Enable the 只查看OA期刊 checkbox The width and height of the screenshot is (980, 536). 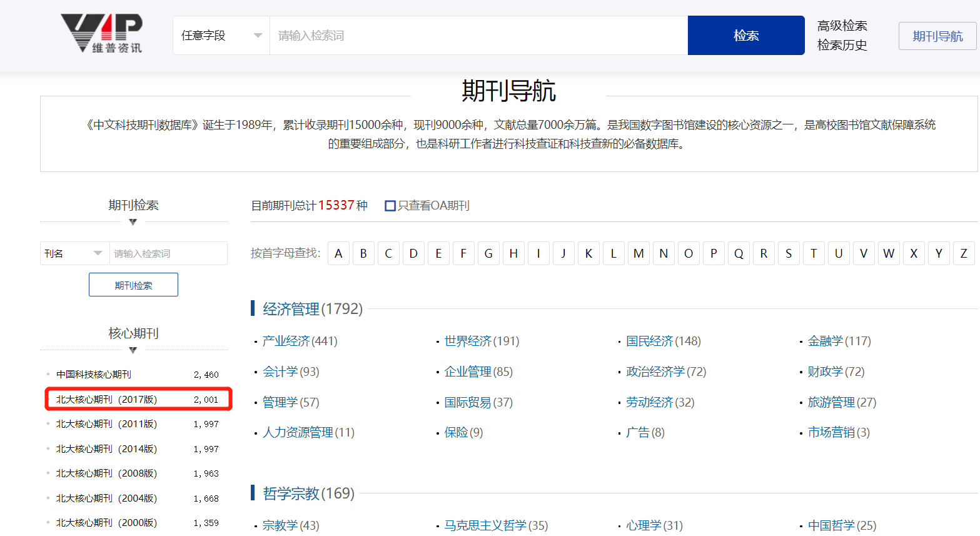[390, 206]
